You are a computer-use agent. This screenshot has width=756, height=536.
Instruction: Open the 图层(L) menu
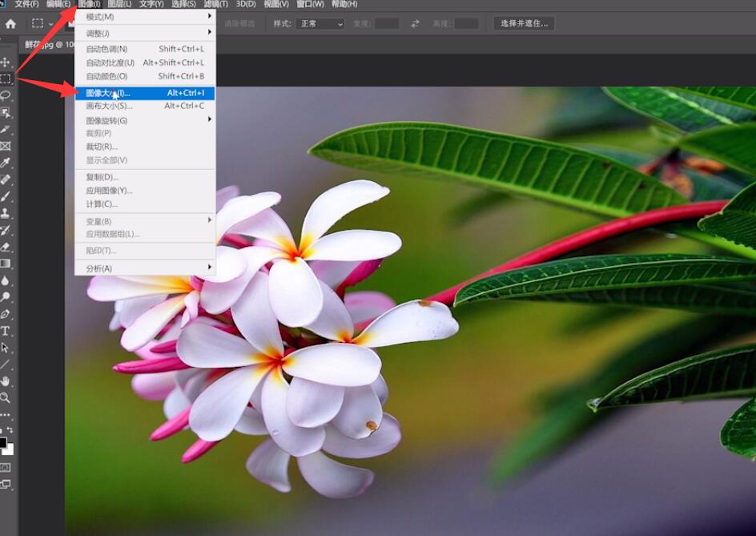pyautogui.click(x=119, y=4)
